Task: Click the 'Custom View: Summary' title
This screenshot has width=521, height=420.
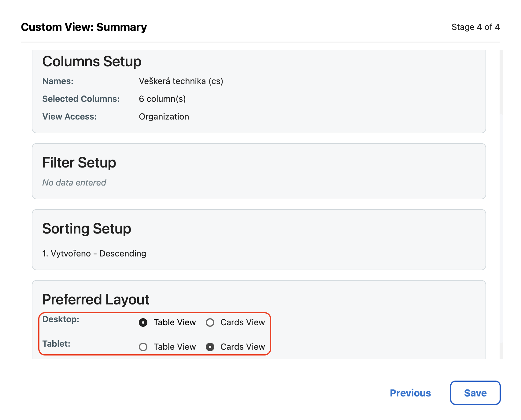Action: pos(84,27)
